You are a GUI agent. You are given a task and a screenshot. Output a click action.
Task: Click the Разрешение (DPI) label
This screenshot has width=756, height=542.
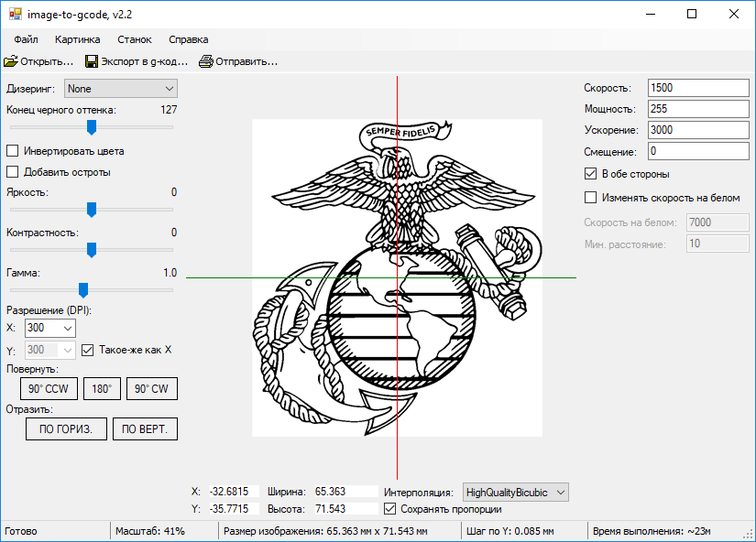pyautogui.click(x=49, y=310)
